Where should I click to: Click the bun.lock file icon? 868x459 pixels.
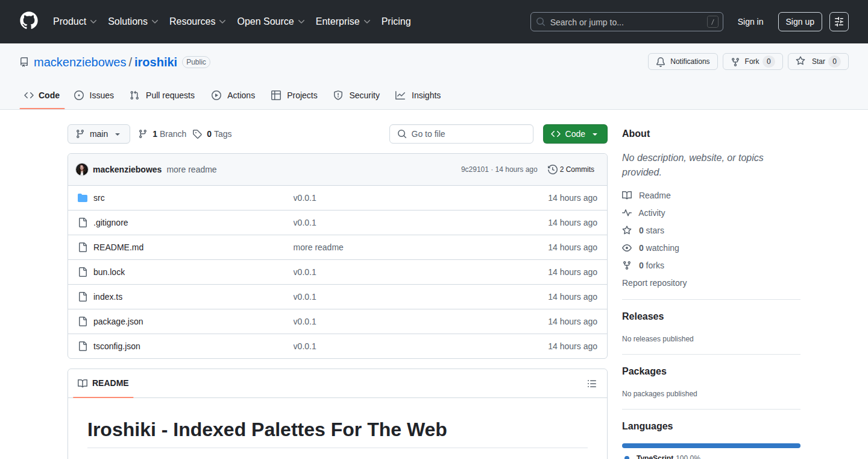click(83, 272)
